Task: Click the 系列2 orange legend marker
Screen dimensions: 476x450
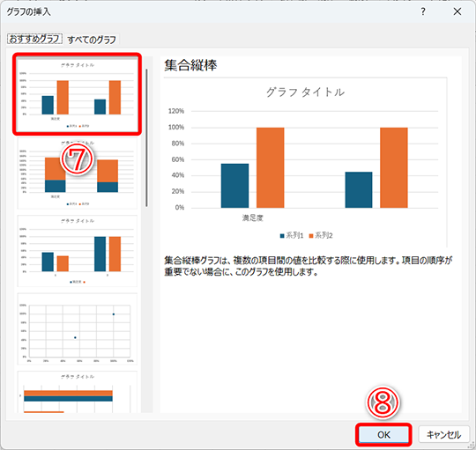Action: 311,236
